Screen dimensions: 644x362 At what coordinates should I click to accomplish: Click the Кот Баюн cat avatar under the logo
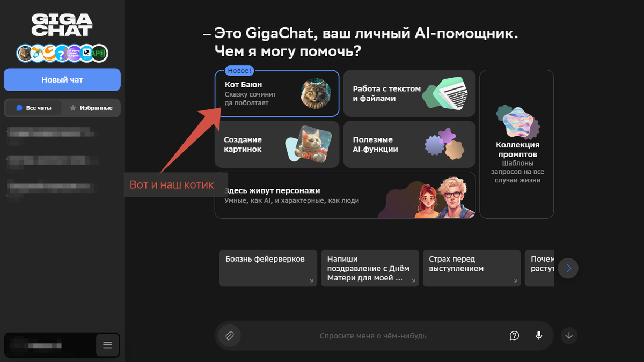25,53
